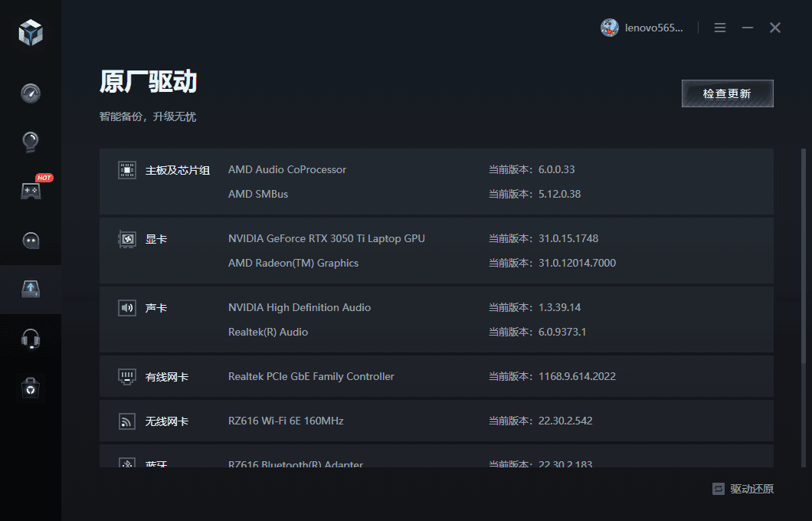This screenshot has height=521, width=812.
Task: Open the speedometer performance sidebar icon
Action: coord(31,93)
